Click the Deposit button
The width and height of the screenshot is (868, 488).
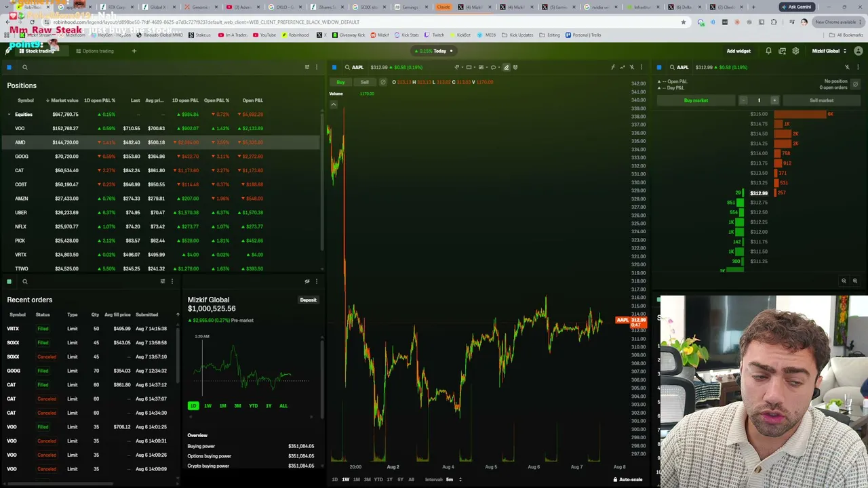(x=308, y=300)
